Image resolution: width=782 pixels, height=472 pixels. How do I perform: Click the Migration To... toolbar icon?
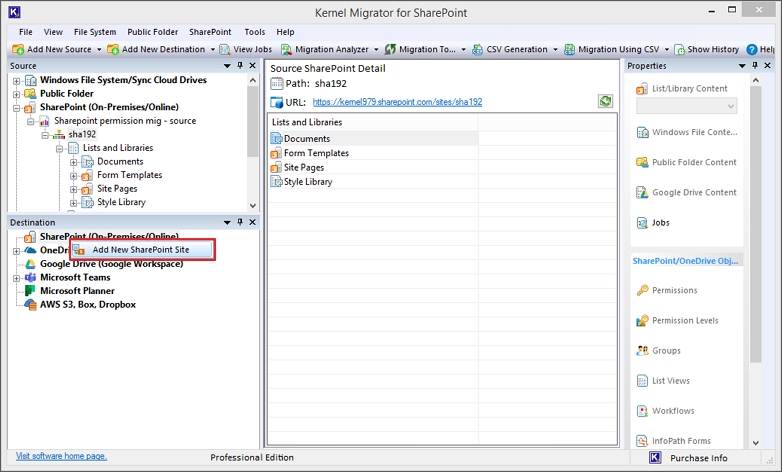390,49
